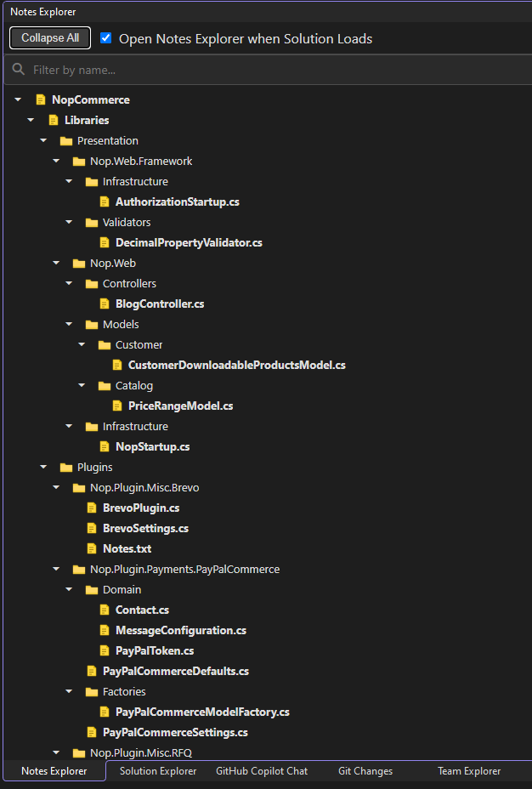This screenshot has height=789, width=532.
Task: Switch to the Team Explorer tab
Action: tap(468, 771)
